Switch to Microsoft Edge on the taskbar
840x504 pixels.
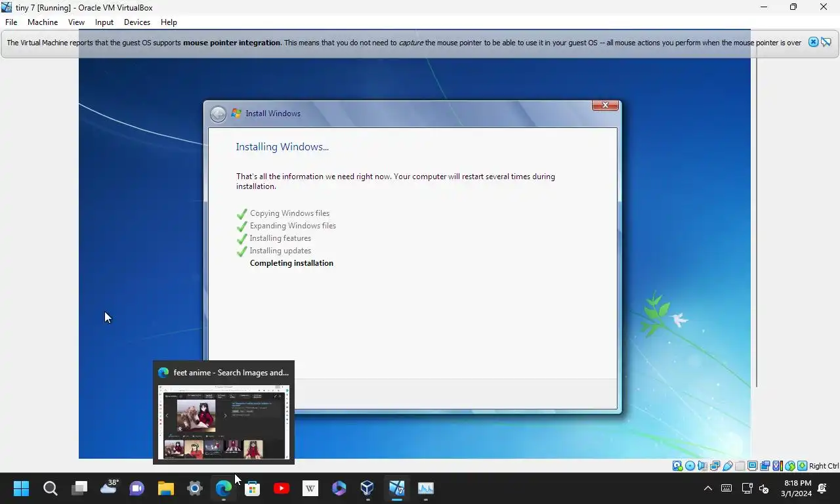coord(224,488)
